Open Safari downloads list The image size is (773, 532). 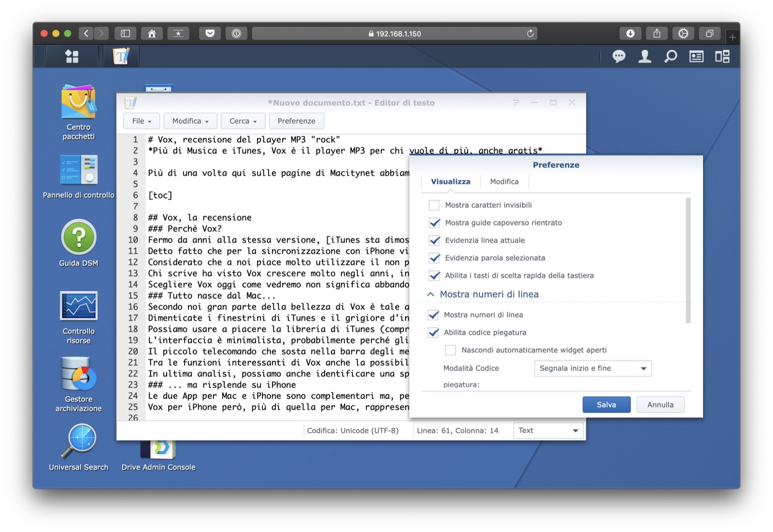pos(630,33)
